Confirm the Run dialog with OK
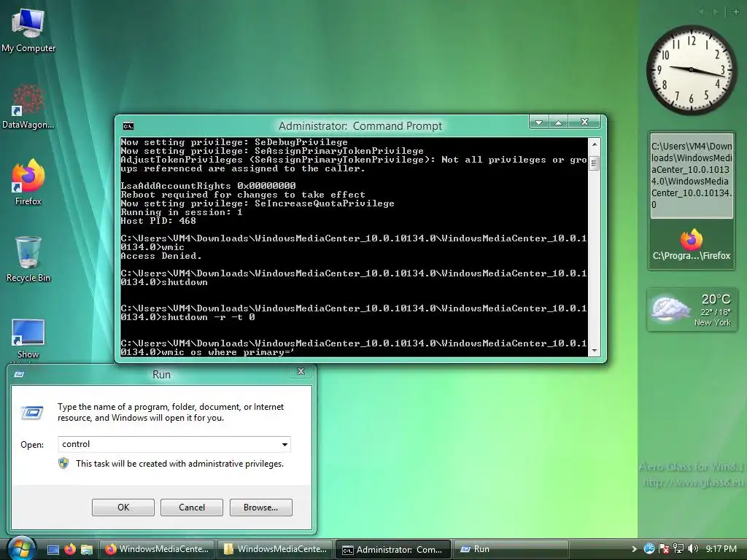The height and width of the screenshot is (560, 747). pyautogui.click(x=123, y=507)
